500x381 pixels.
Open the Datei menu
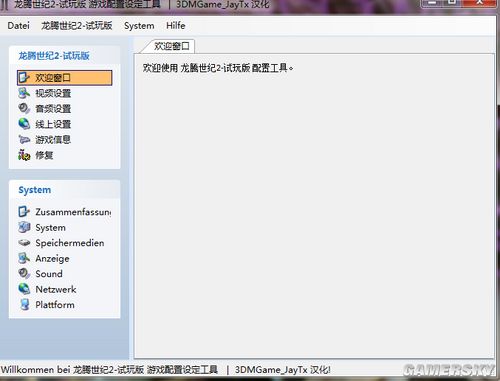(18, 26)
